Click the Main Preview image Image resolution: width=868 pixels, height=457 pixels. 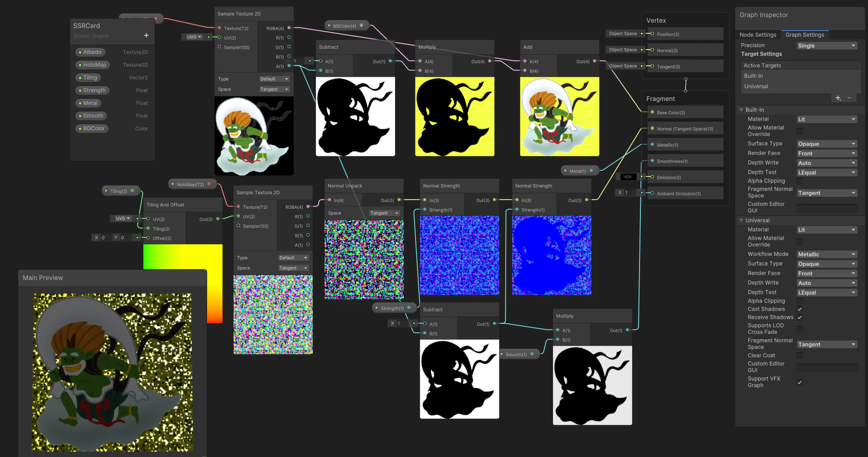(x=112, y=372)
